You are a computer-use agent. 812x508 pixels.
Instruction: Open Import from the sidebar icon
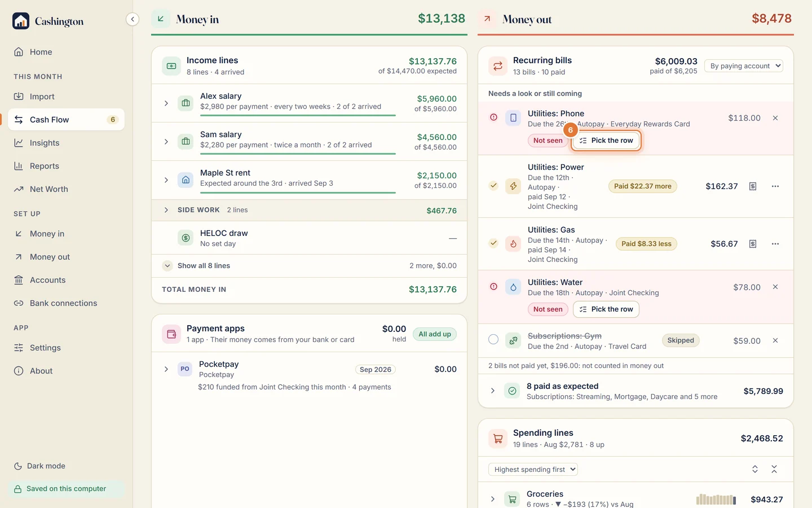[x=19, y=97]
